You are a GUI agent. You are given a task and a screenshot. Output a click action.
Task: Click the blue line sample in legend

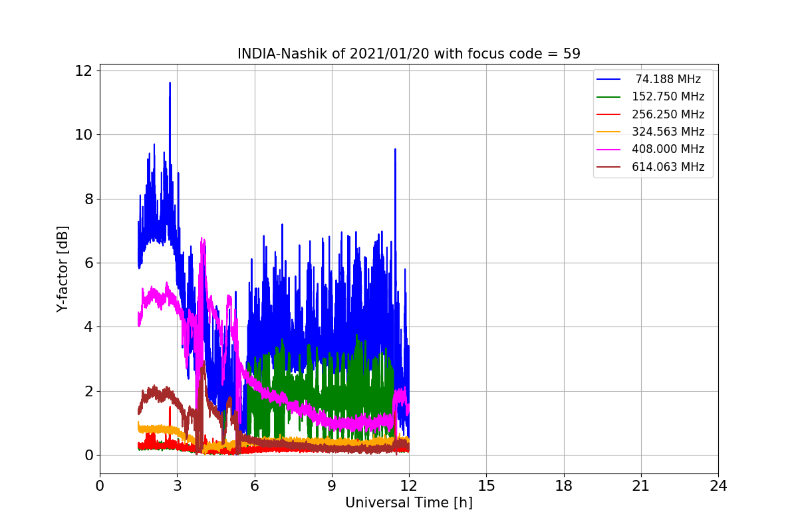(x=608, y=79)
